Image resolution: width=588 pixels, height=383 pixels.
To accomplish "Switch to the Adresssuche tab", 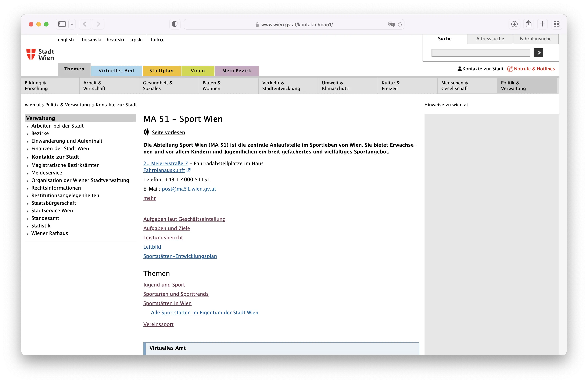I will (x=490, y=39).
